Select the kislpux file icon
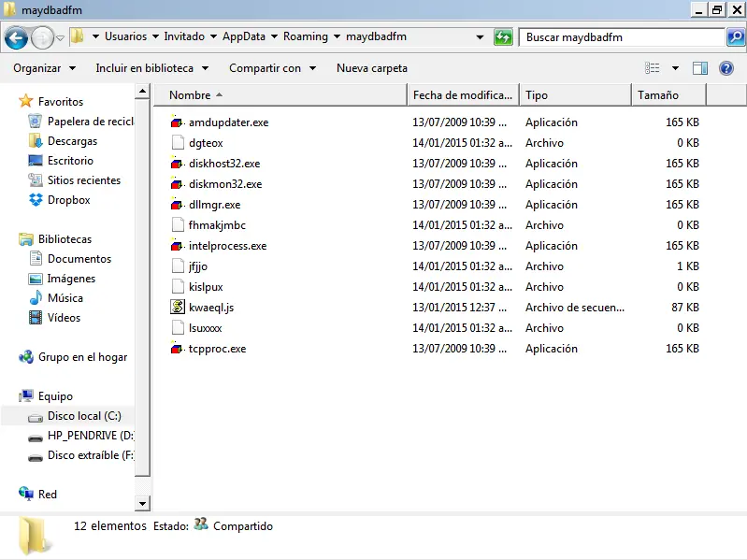Viewport: 747px width, 560px height. tap(178, 286)
